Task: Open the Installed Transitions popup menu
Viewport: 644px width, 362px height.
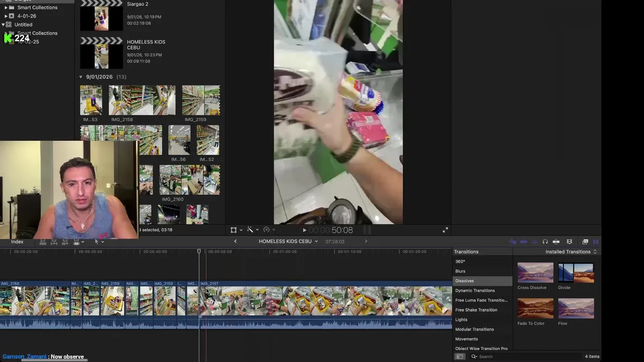Action: click(571, 252)
